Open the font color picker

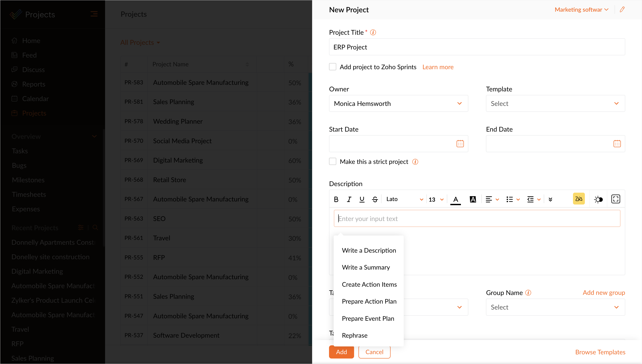click(x=455, y=199)
